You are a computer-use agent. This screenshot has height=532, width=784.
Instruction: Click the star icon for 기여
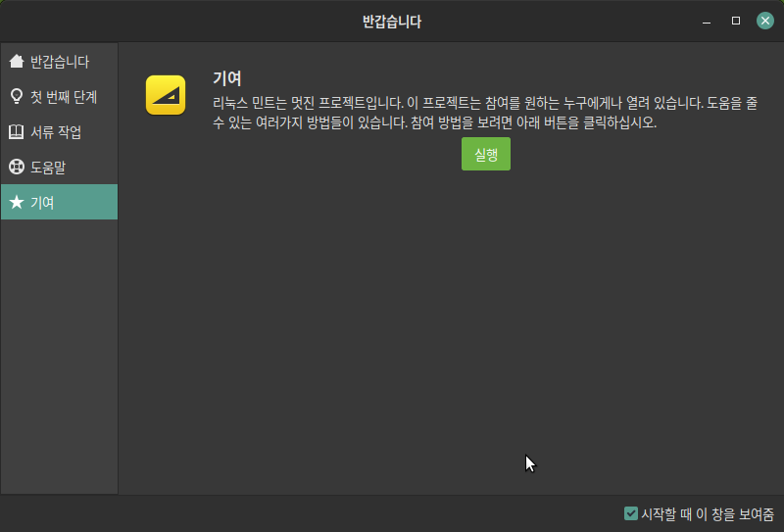tap(17, 202)
